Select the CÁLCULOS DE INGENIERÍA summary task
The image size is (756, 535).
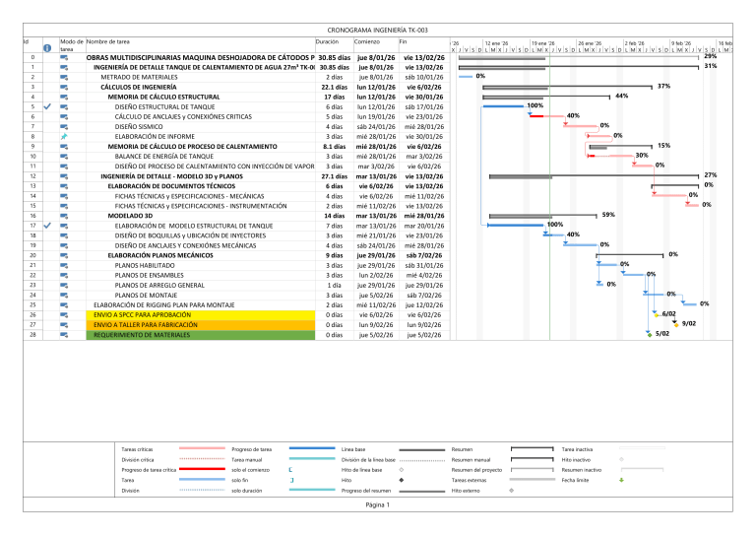tap(139, 87)
